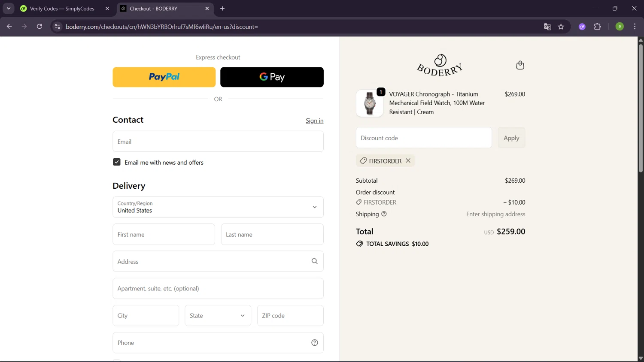Click the VOYAGER watch product thumbnail
Viewport: 644px width, 362px height.
(370, 103)
